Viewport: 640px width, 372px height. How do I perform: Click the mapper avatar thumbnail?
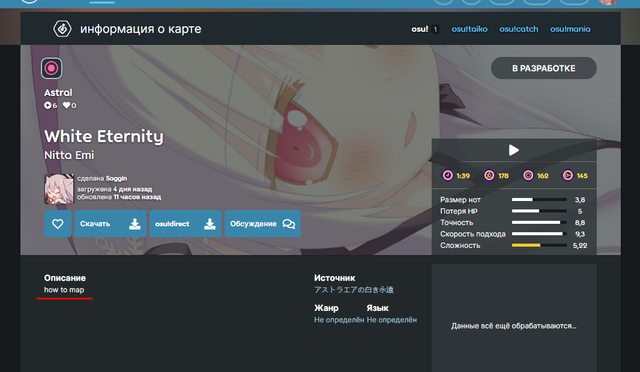pyautogui.click(x=59, y=189)
